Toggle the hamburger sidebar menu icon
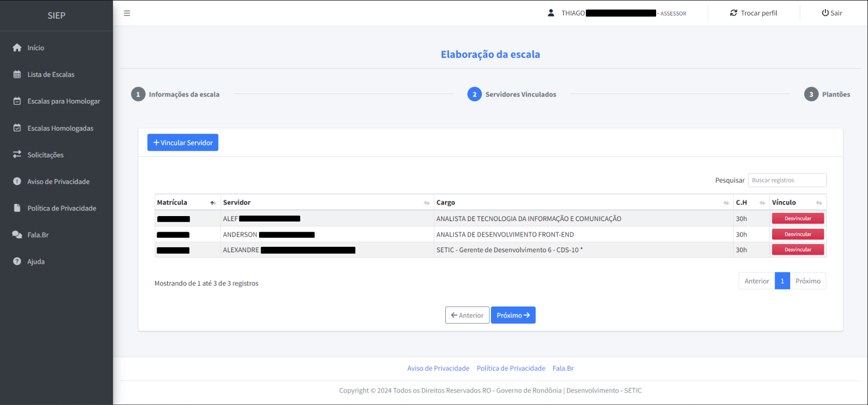868x405 pixels. coord(127,13)
